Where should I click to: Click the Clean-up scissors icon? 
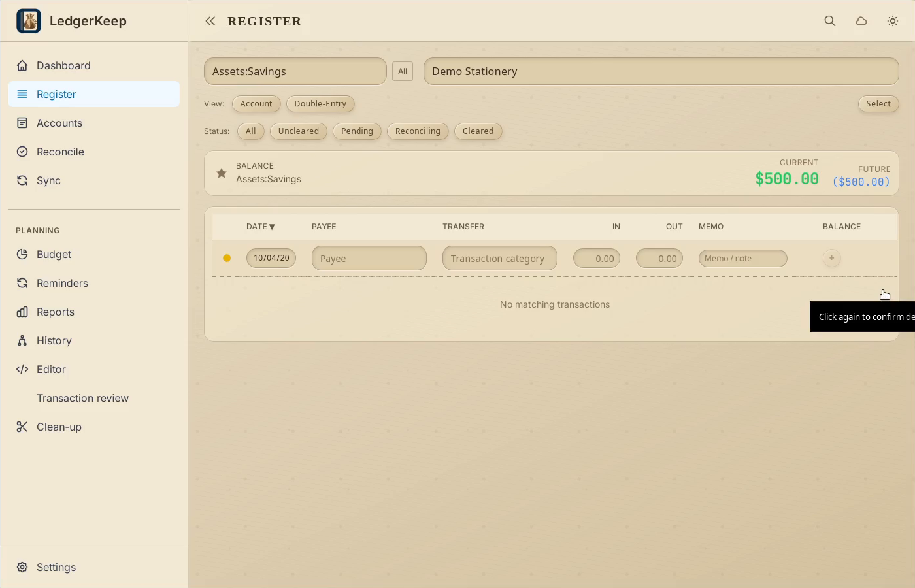pos(22,427)
